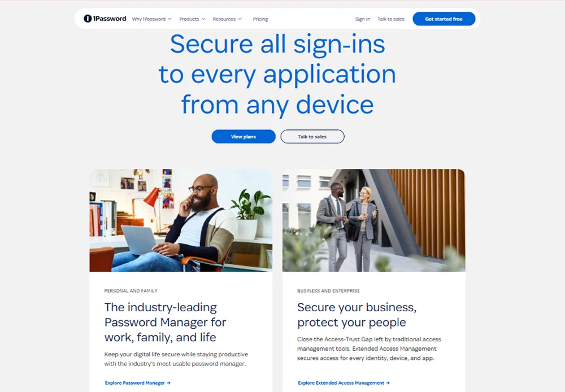
Task: Click arrow icon after Explore Password Manager
Action: tap(168, 383)
